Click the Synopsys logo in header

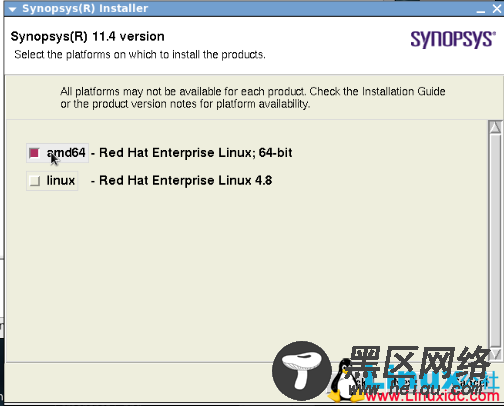point(453,39)
